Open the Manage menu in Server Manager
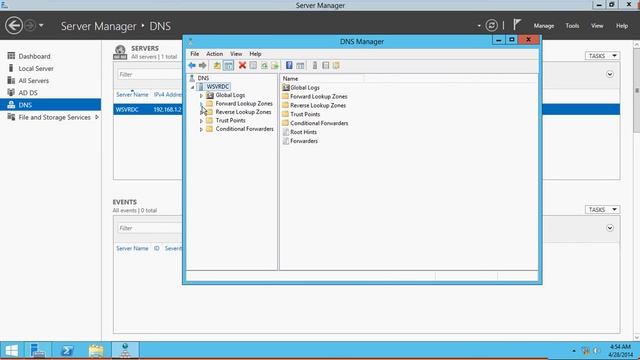The width and height of the screenshot is (640, 360). [x=544, y=26]
